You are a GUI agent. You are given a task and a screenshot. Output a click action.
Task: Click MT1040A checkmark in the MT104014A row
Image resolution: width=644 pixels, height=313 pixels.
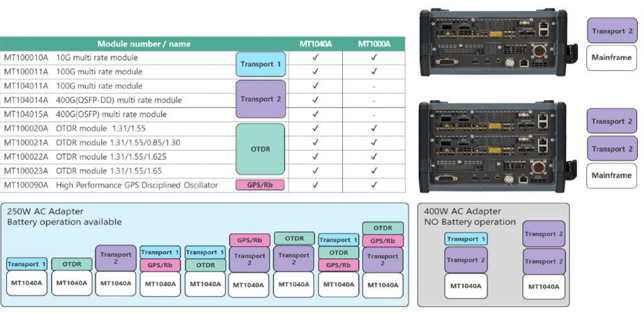point(315,100)
